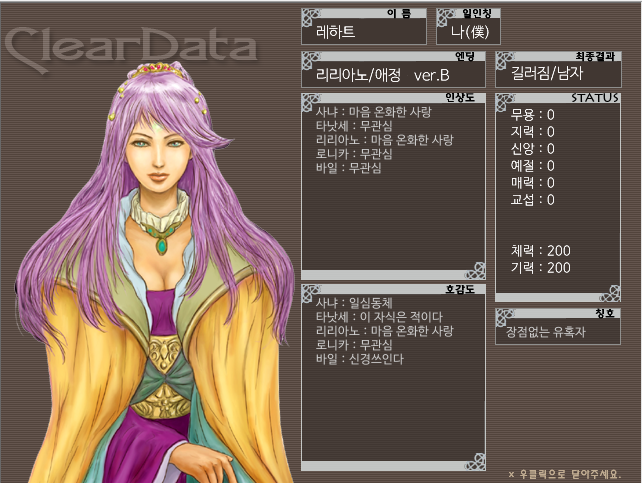Click the 일인칭 panel header label
Screen dimensions: 642x483
[477, 14]
